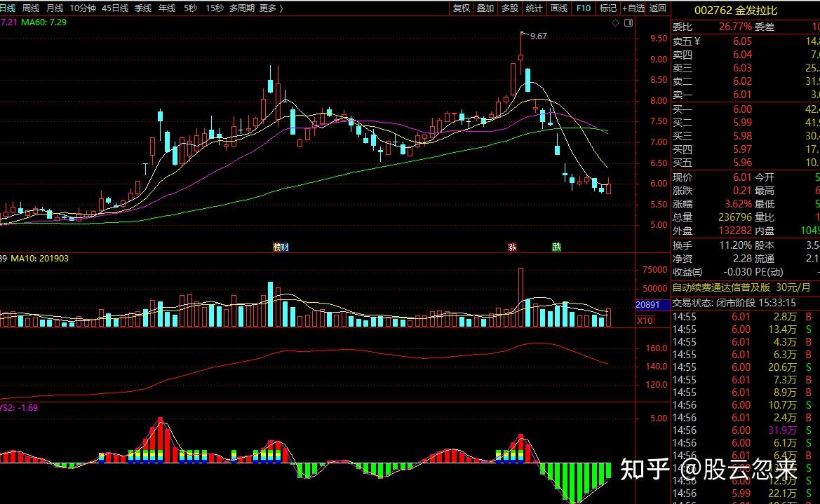Select the 10分钟 period tab

[83, 8]
